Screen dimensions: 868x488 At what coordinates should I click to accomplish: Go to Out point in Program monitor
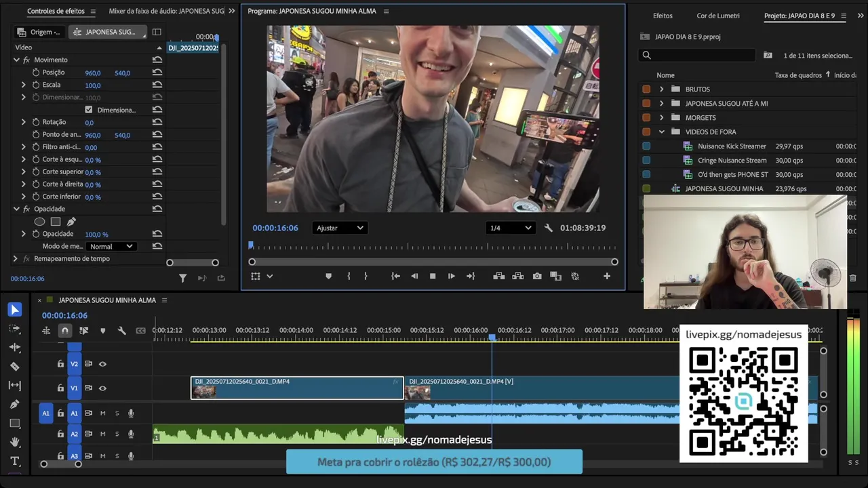point(471,277)
